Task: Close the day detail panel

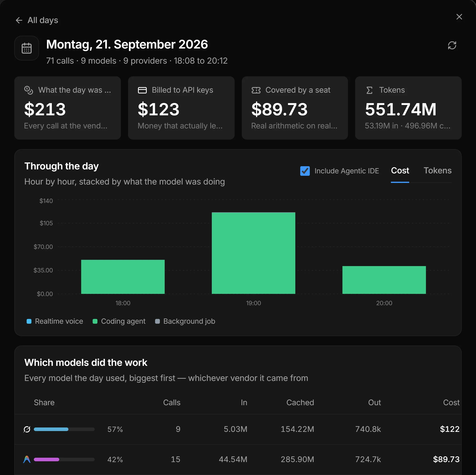Action: pyautogui.click(x=459, y=17)
